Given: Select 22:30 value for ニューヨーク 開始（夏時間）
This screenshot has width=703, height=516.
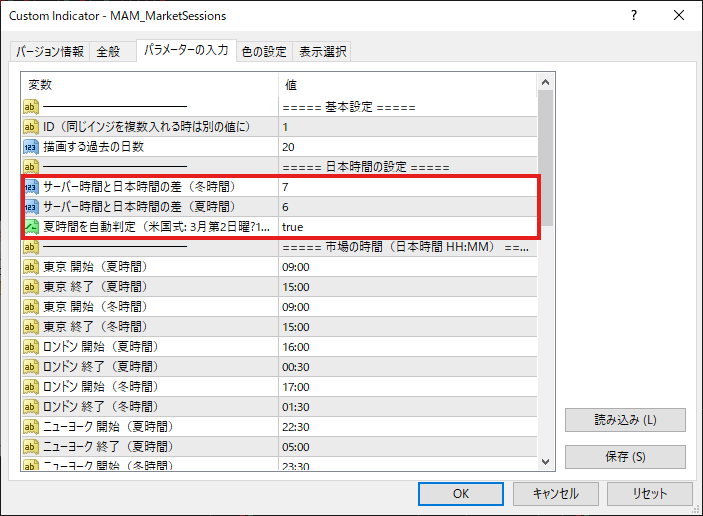Looking at the screenshot, I should [x=408, y=427].
